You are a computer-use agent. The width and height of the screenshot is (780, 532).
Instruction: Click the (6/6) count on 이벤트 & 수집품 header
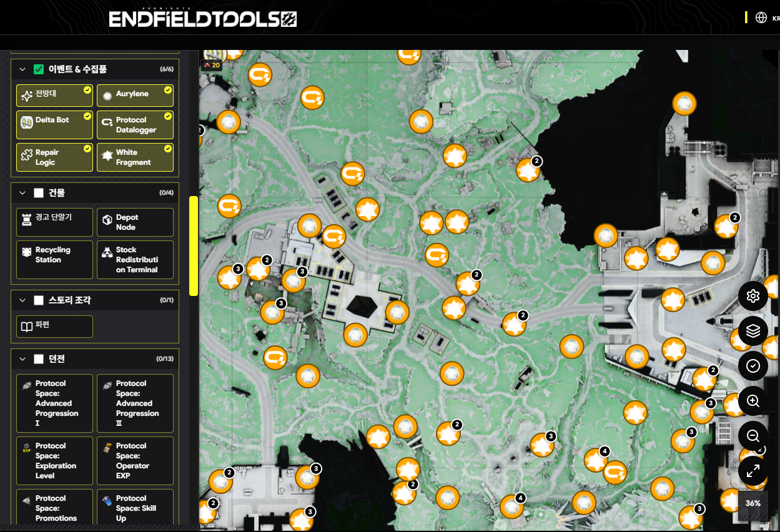pos(166,69)
